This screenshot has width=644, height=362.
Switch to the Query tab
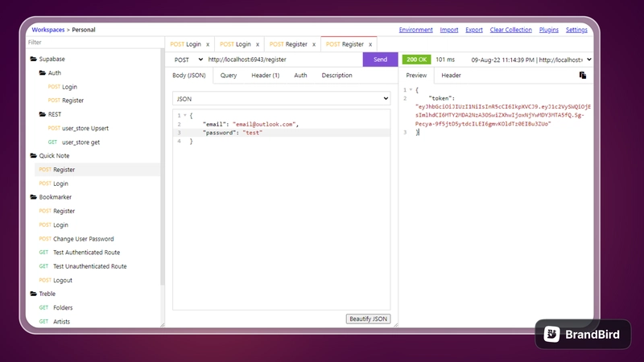click(x=229, y=75)
